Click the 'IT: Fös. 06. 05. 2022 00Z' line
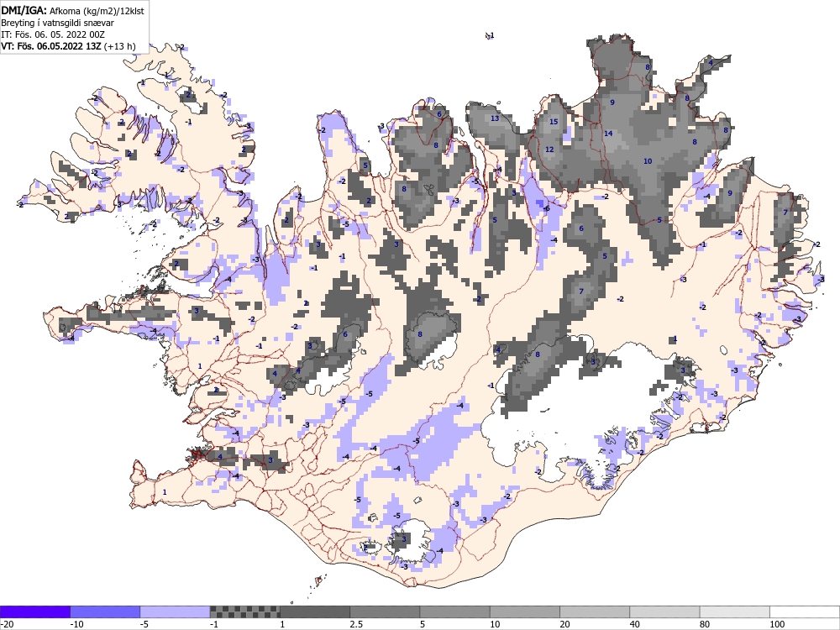Image resolution: width=840 pixels, height=630 pixels. 52,34
